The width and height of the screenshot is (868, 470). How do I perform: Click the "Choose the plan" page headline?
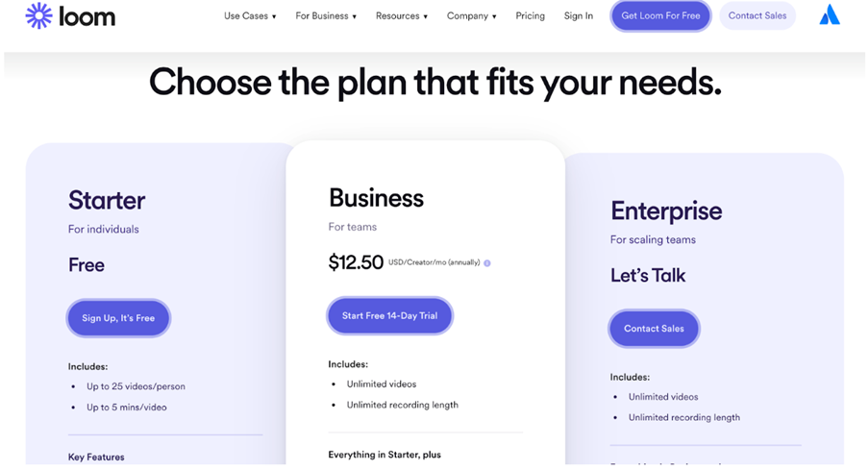[x=434, y=84]
